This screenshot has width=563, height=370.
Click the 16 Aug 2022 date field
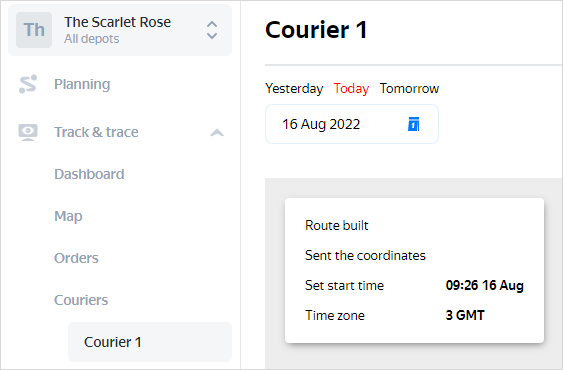click(x=352, y=124)
